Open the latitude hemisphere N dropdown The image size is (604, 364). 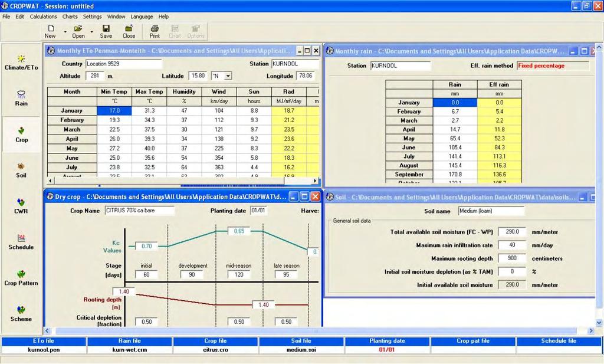(228, 76)
